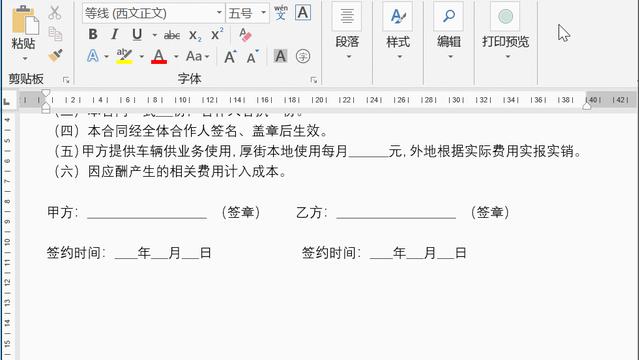Open the Clipboard pane launcher
Viewport: 640px width, 360px height.
click(66, 80)
